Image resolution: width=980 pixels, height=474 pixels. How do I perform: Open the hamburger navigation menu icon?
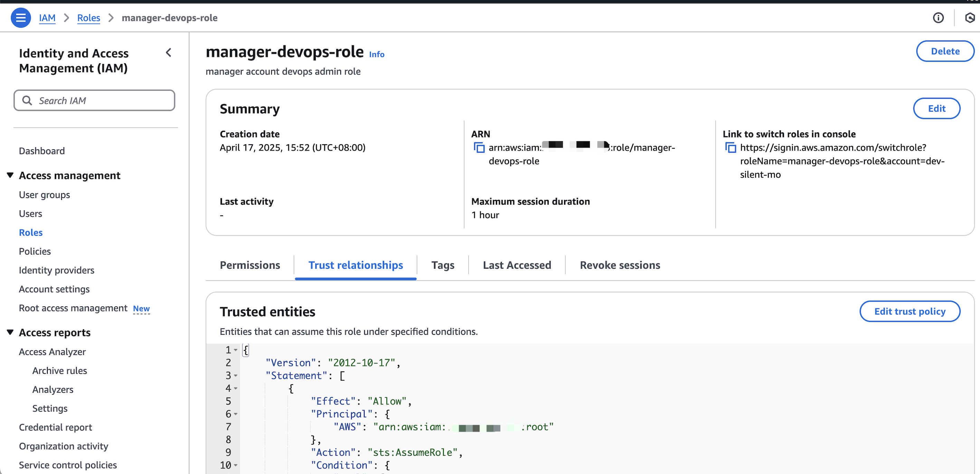point(20,18)
